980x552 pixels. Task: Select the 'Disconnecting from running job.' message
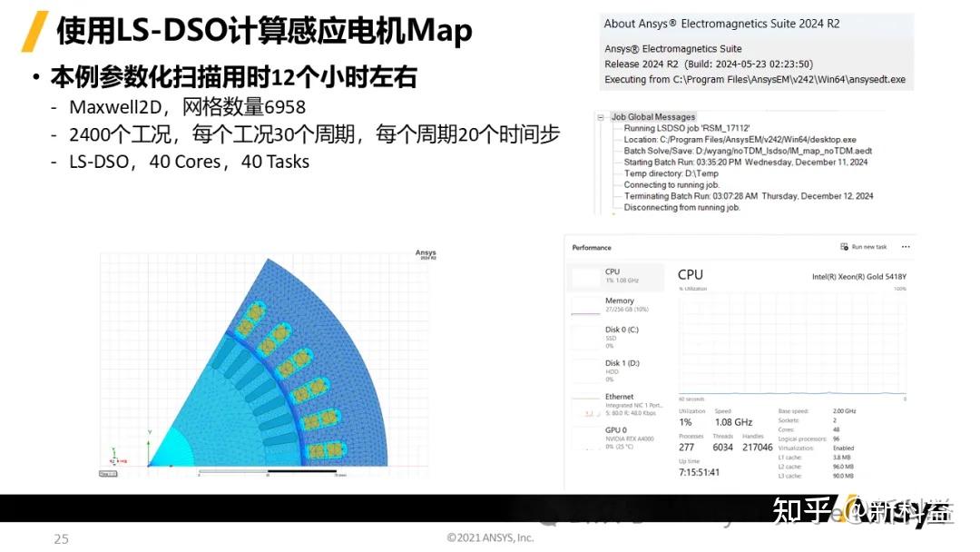point(681,207)
